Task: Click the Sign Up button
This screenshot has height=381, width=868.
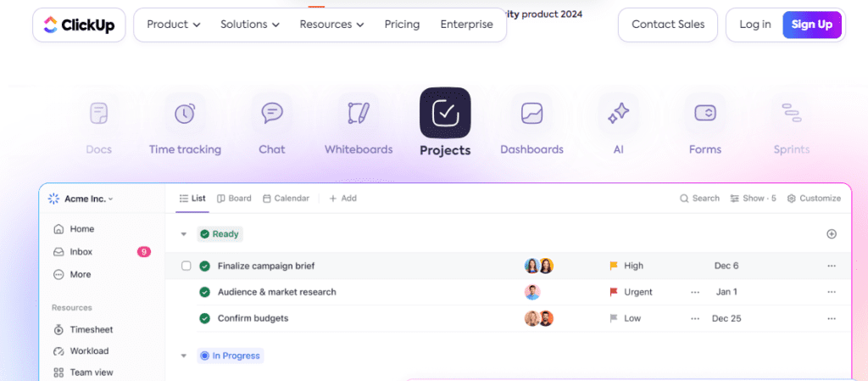Action: [811, 25]
